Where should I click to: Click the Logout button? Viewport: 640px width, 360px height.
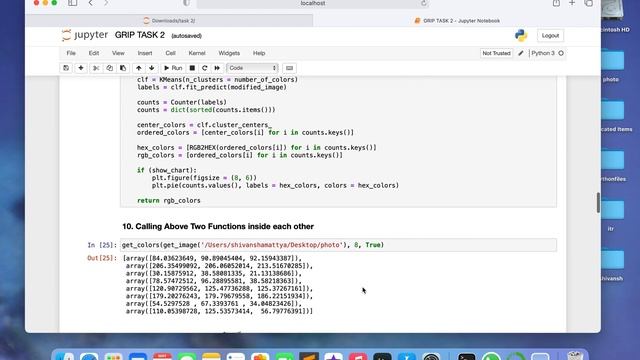click(550, 36)
